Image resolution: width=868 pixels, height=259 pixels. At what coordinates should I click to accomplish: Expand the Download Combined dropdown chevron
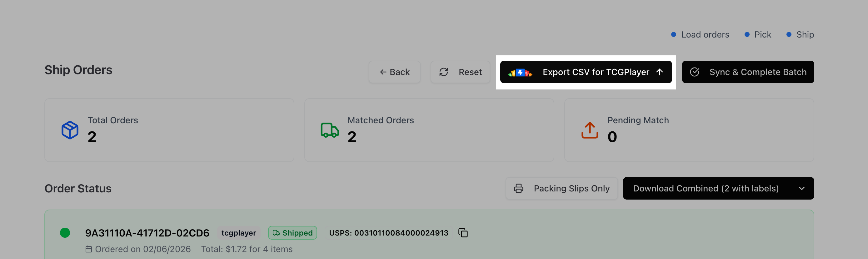point(802,189)
